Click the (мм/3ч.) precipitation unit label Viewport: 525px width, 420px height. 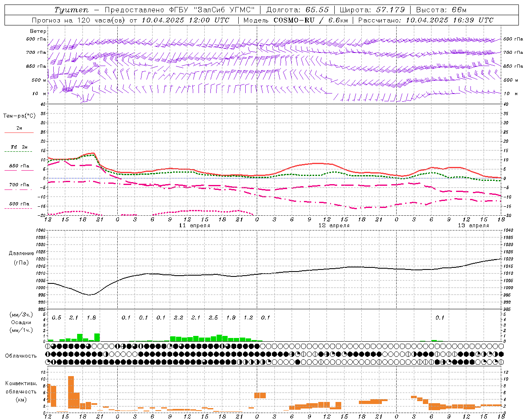point(21,315)
